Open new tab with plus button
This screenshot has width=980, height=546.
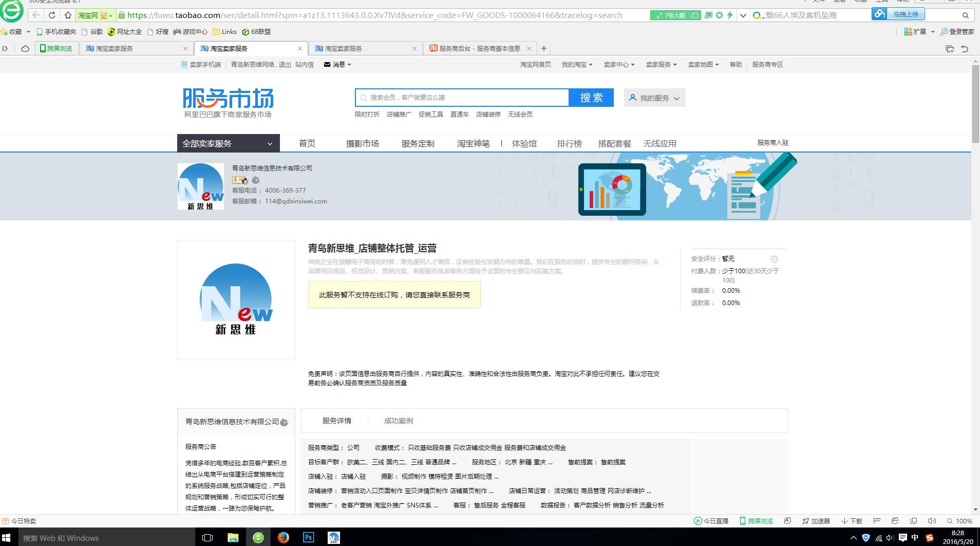(x=543, y=48)
